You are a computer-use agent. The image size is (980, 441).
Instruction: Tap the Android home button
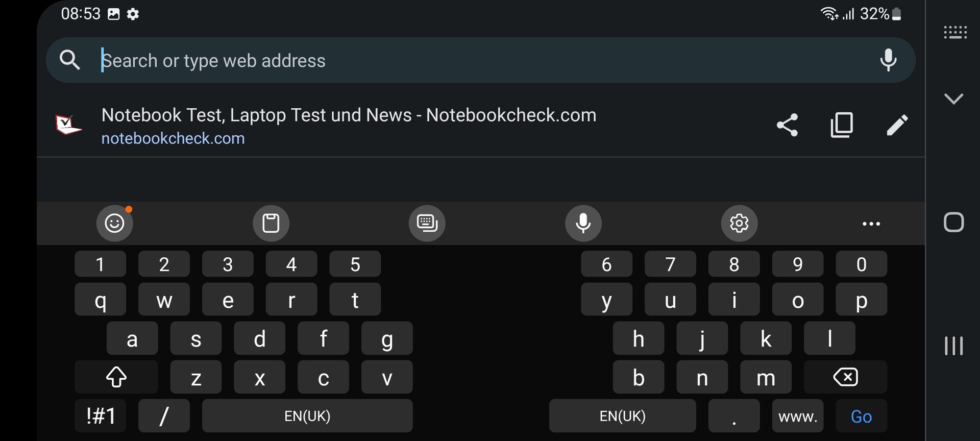pyautogui.click(x=954, y=223)
